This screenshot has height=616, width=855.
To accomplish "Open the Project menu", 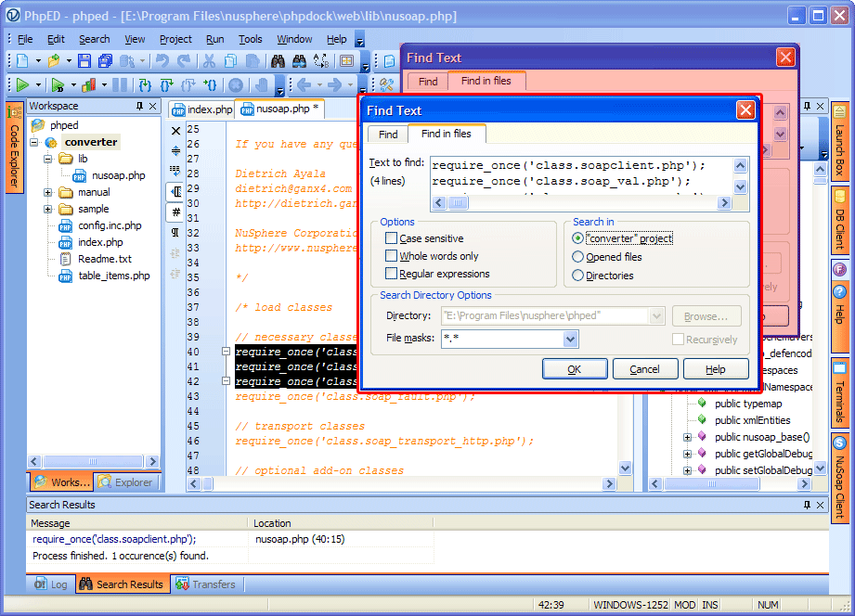I will pyautogui.click(x=175, y=39).
